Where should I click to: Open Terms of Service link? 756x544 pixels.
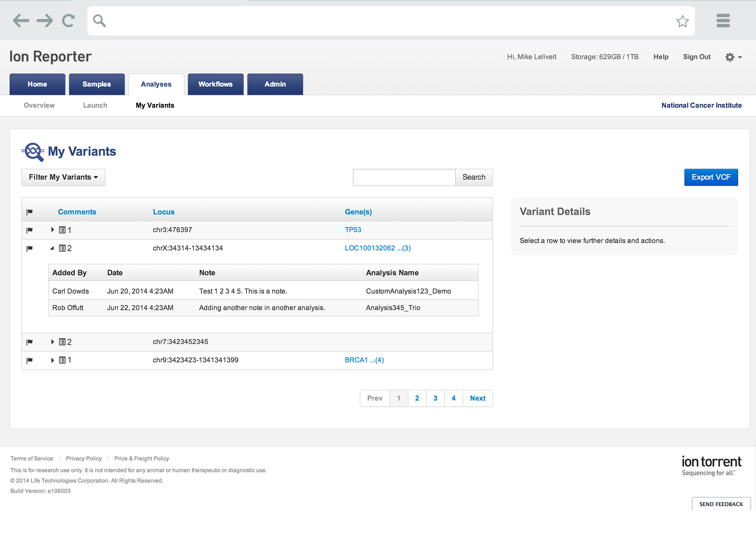pyautogui.click(x=32, y=458)
